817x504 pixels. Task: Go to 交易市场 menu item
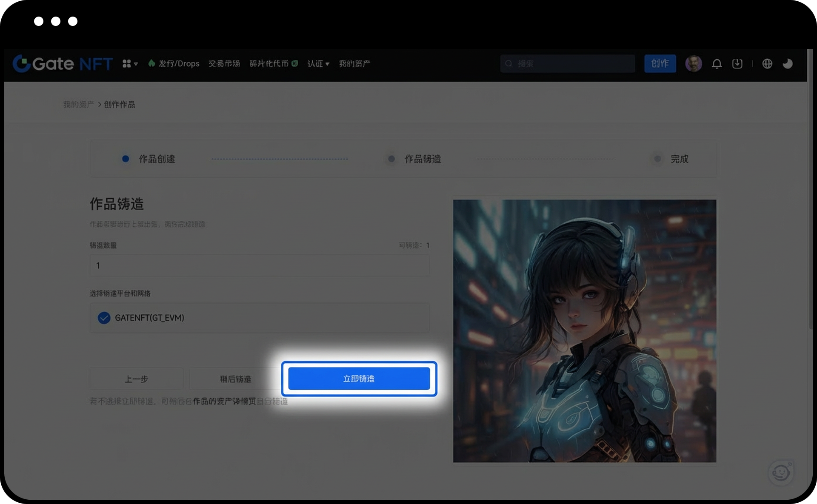(224, 64)
